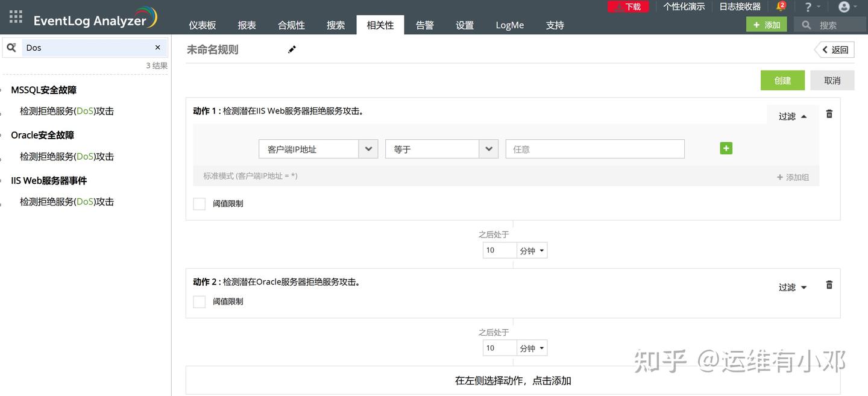Open the 设置 tab
Image resolution: width=868 pixels, height=396 pixels.
coord(465,25)
